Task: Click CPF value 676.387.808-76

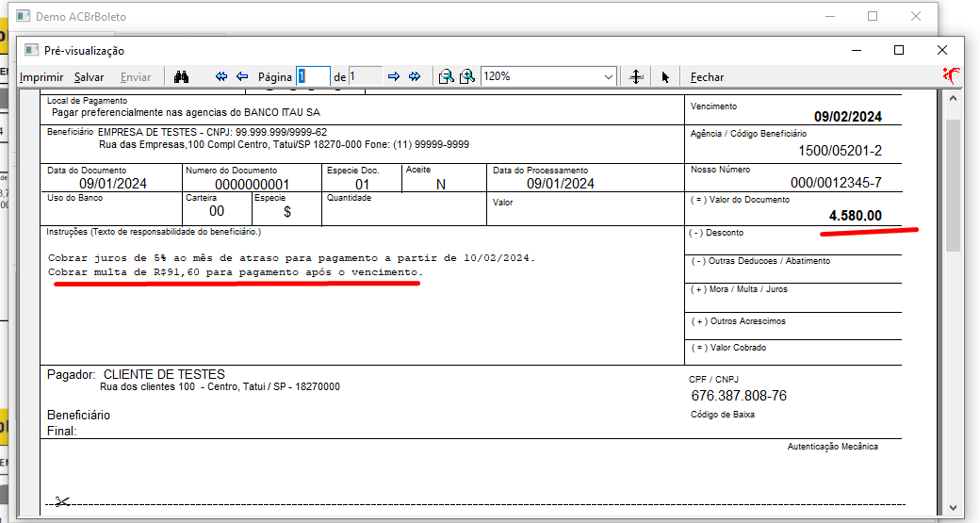Action: pyautogui.click(x=739, y=396)
